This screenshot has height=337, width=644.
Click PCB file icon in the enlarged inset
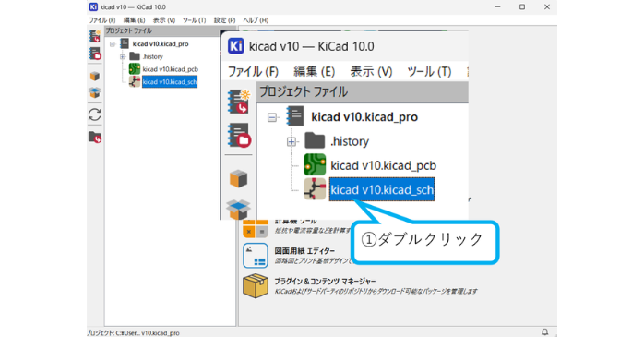click(315, 164)
